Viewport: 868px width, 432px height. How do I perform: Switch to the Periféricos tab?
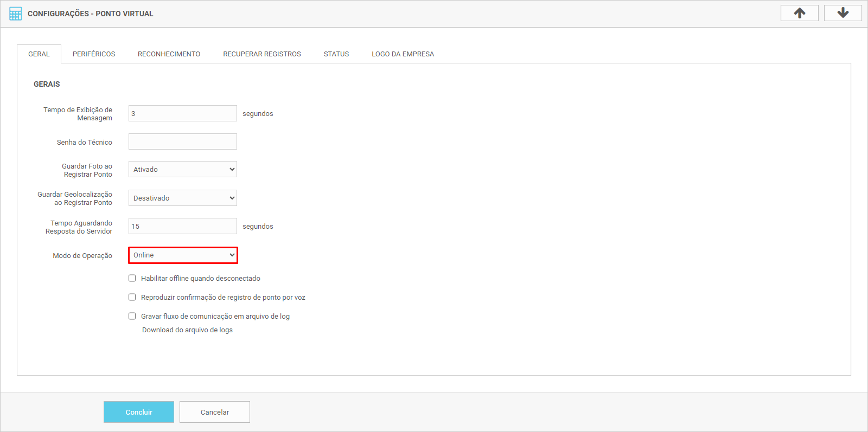94,54
